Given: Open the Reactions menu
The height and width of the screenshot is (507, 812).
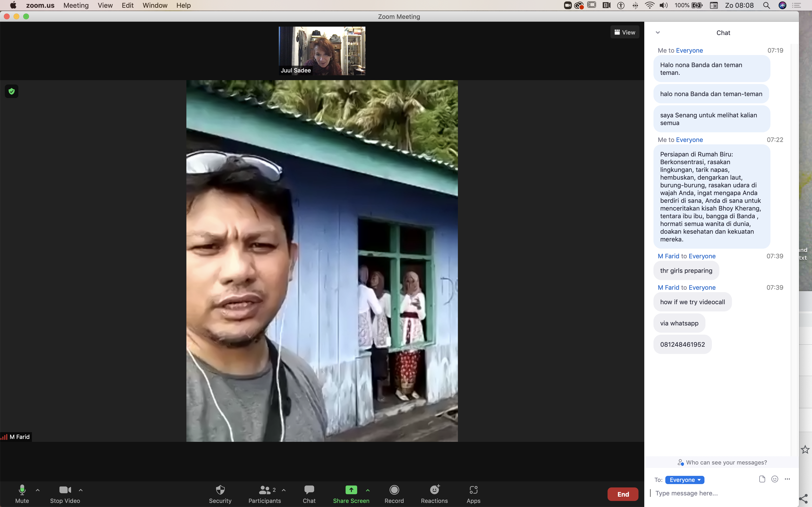Looking at the screenshot, I should click(434, 493).
